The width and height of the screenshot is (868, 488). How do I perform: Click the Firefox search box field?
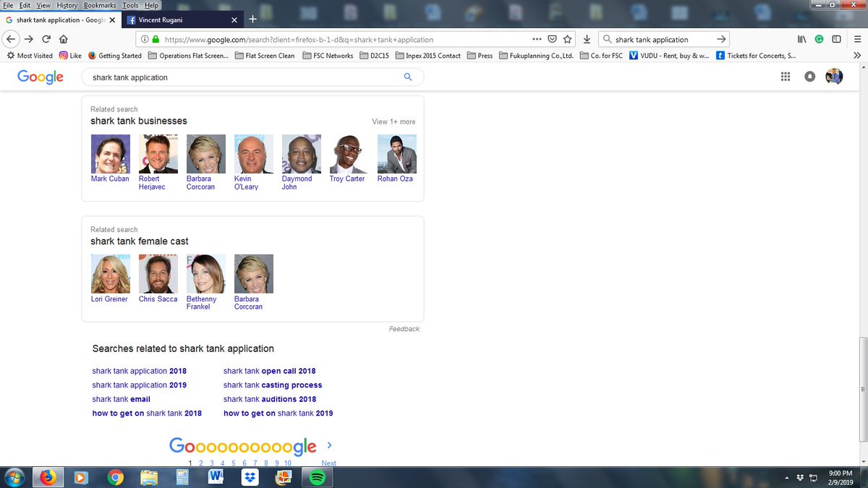point(664,39)
